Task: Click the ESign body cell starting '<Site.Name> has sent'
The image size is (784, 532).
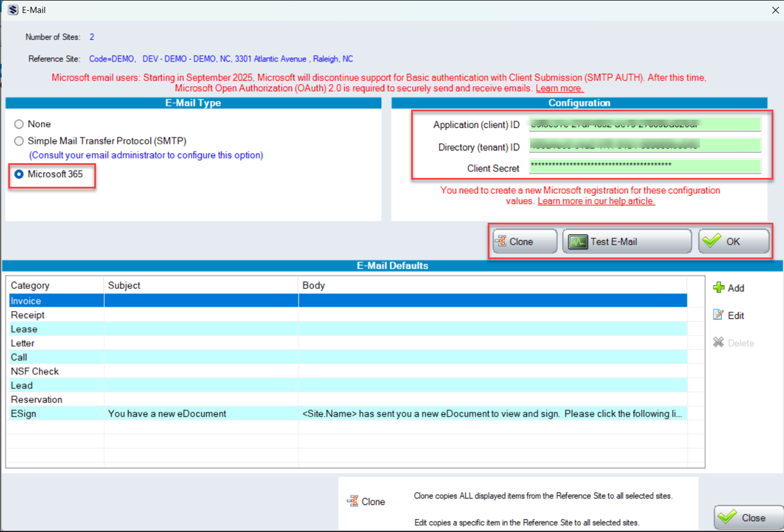Action: click(x=492, y=414)
